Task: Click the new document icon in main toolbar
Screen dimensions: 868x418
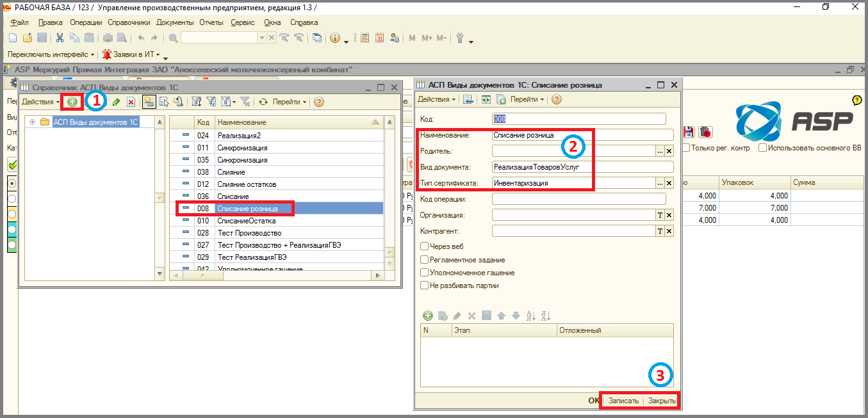Action: coord(12,38)
